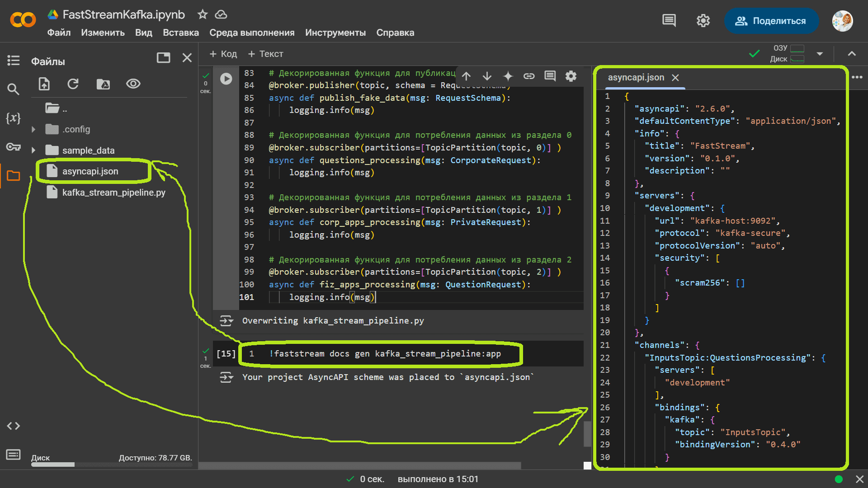
Task: Open the Вид menu
Action: (143, 33)
